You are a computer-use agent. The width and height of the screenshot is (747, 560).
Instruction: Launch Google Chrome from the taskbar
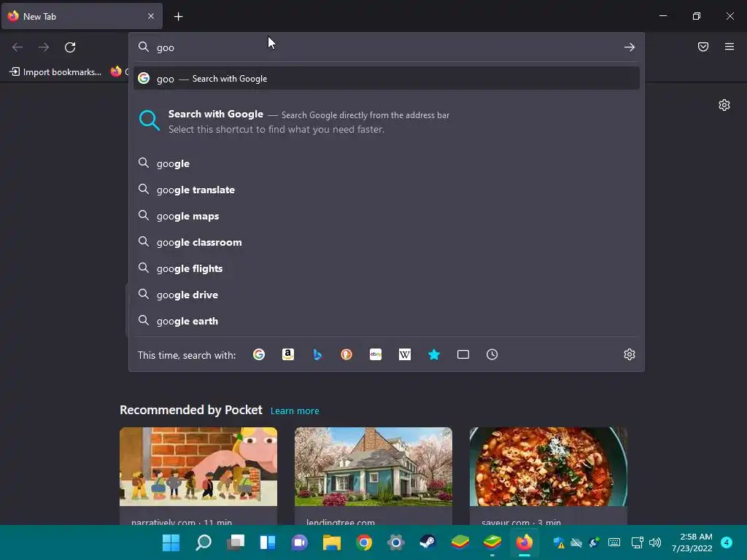point(364,542)
